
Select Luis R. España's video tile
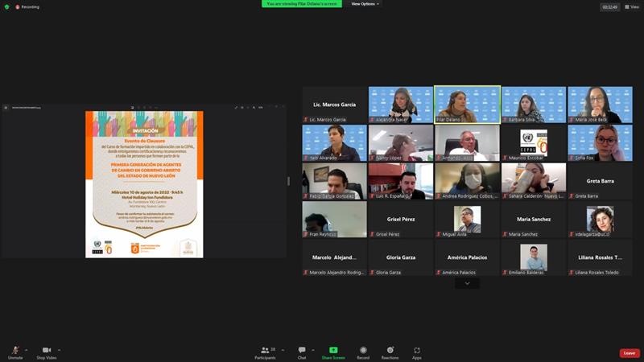click(x=401, y=181)
